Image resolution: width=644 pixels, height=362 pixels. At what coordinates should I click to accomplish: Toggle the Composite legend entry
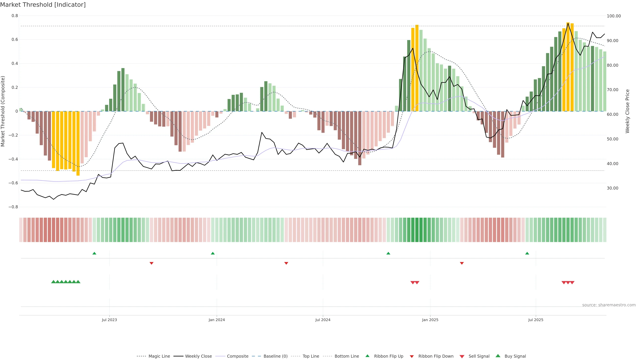click(237, 356)
